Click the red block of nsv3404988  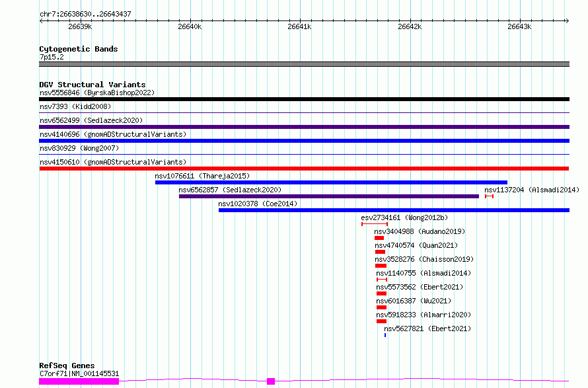379,238
